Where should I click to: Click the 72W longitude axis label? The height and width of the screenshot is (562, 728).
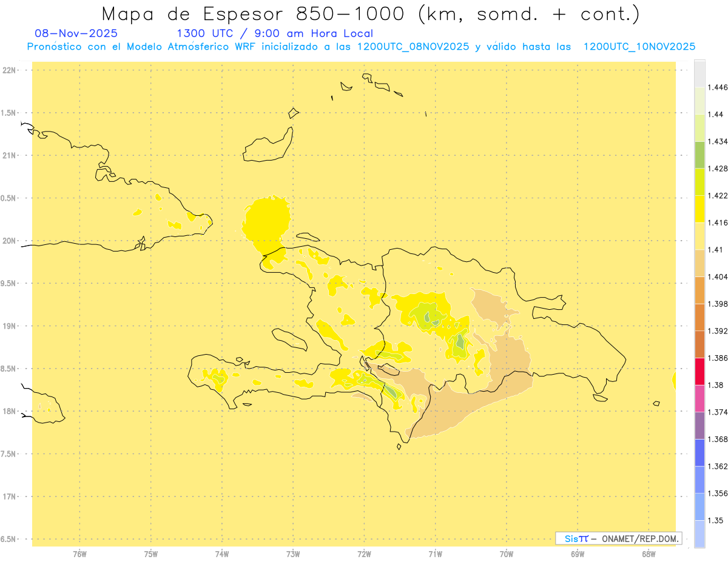click(x=364, y=554)
